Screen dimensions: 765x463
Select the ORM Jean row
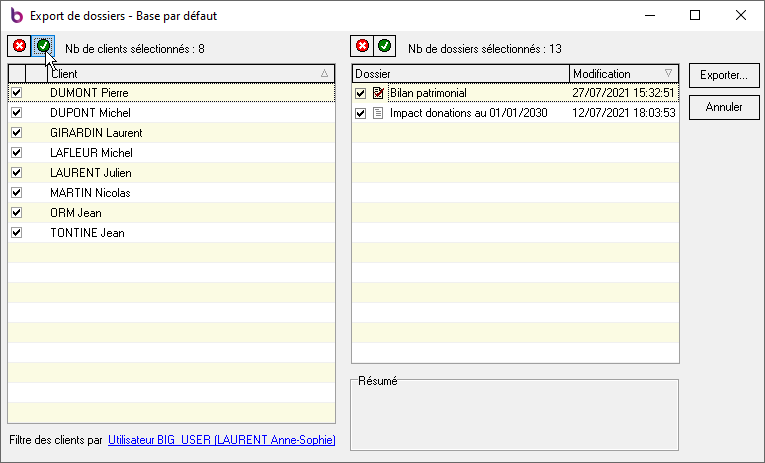point(172,213)
